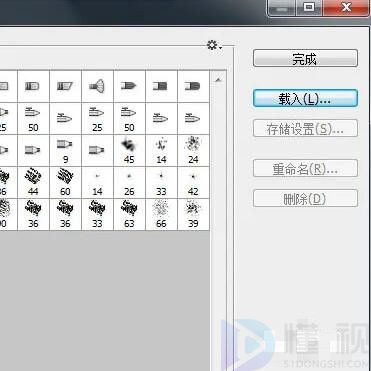Select the texture brush numbered 60
Viewport: 371px width, 371px height.
click(x=65, y=182)
